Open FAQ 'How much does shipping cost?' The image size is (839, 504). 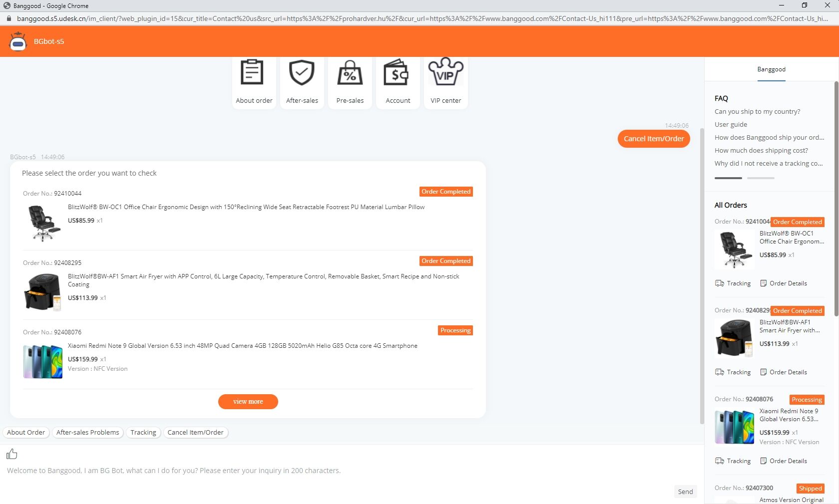click(x=761, y=151)
